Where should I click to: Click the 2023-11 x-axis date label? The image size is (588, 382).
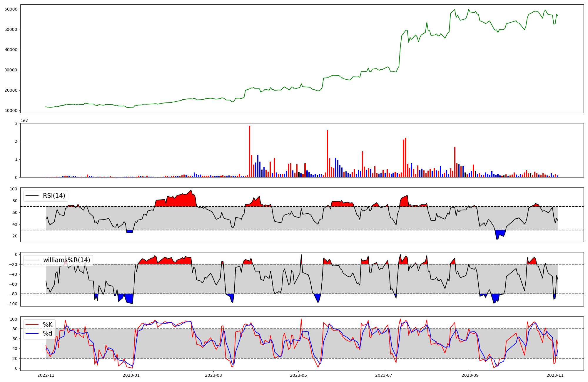tap(555, 375)
